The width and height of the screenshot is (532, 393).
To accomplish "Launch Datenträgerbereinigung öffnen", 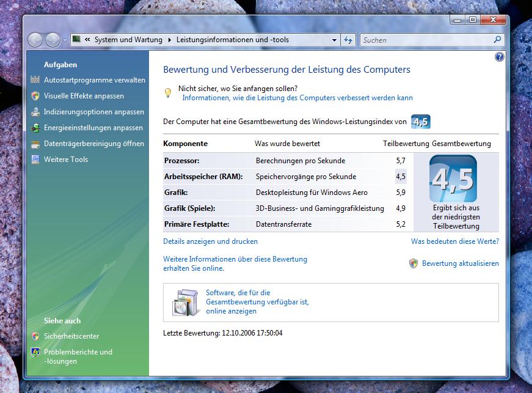I will (94, 144).
